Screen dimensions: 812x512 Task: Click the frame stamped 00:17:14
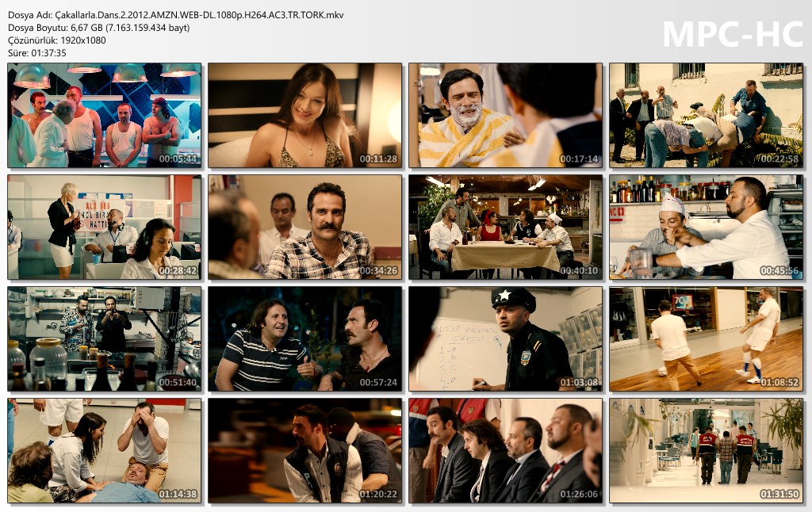click(505, 116)
